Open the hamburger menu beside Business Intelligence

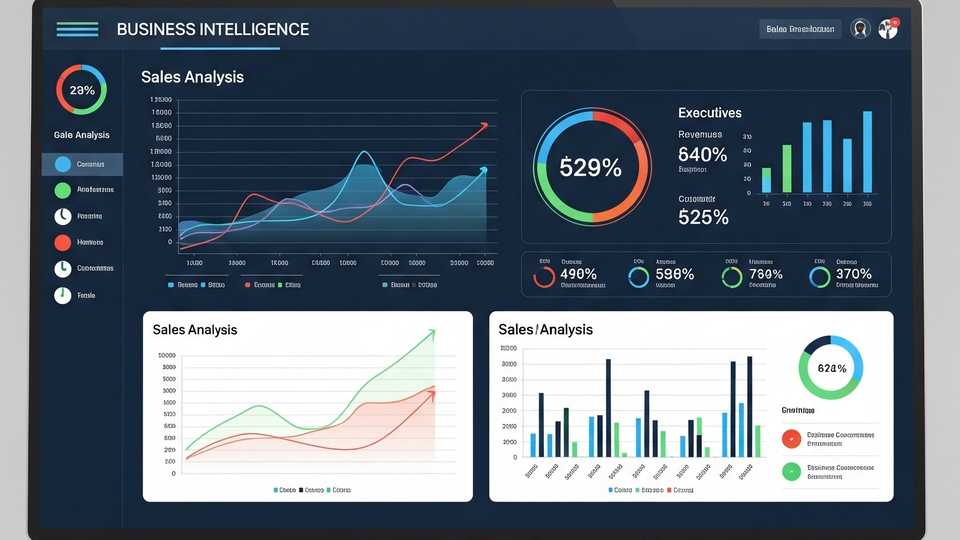click(x=77, y=29)
